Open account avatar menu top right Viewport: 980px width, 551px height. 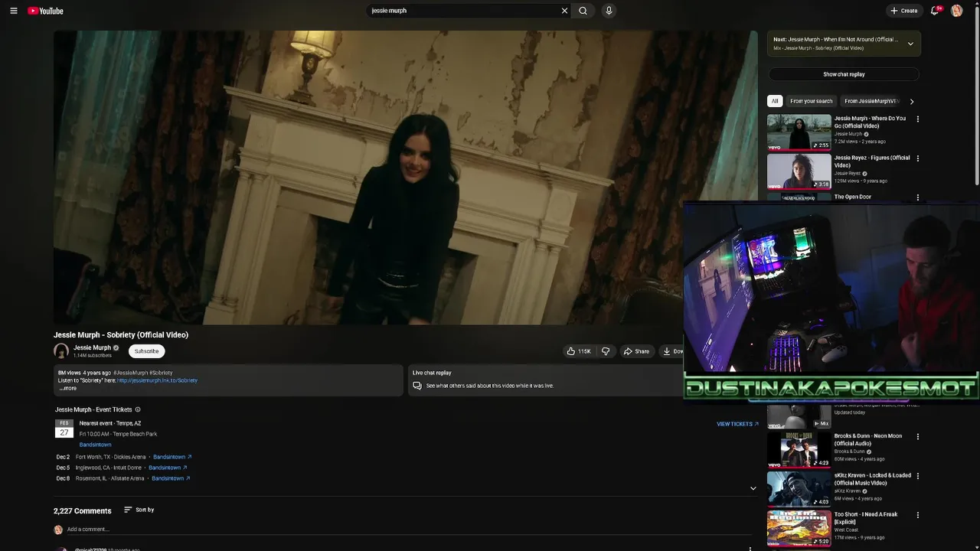957,11
